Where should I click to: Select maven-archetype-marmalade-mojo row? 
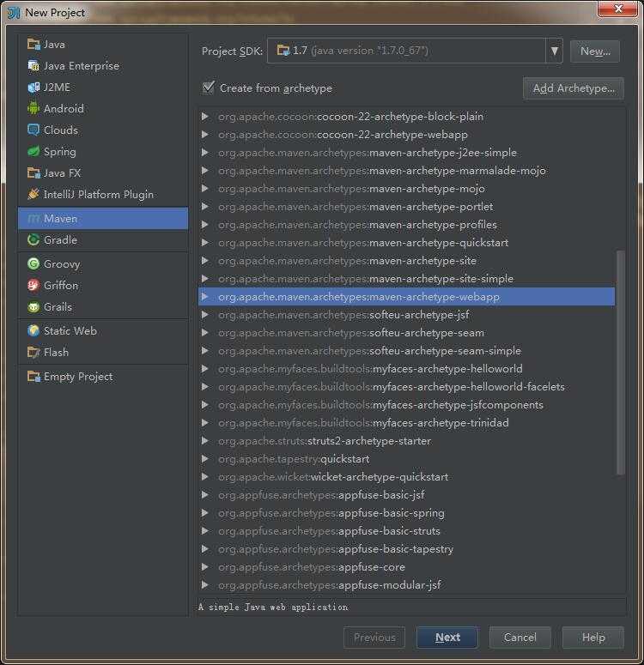click(x=406, y=171)
